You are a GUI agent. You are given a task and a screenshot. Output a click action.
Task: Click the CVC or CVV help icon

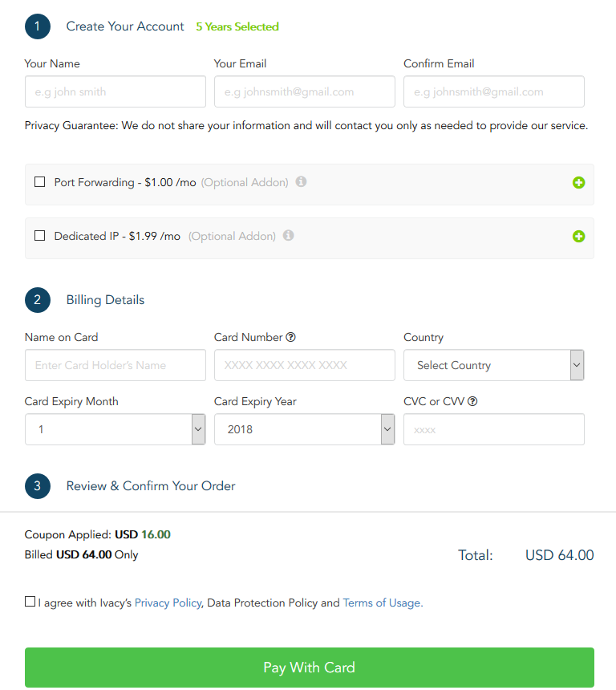[x=472, y=401]
